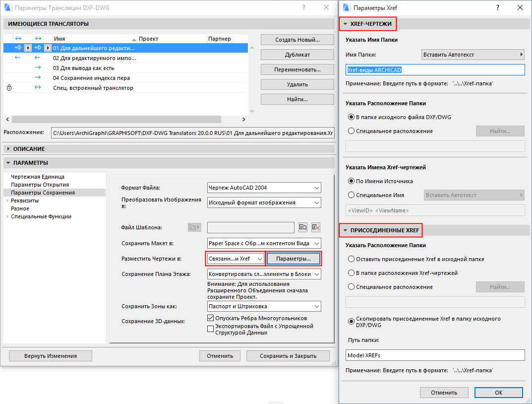Click the 'Xref-виды ARCHICAD' folder name field

click(435, 70)
